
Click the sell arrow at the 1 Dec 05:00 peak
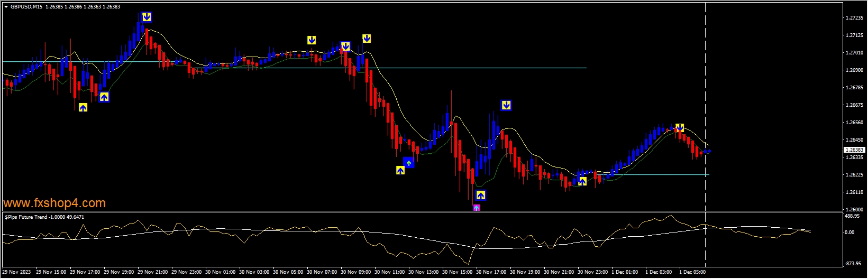pos(680,127)
